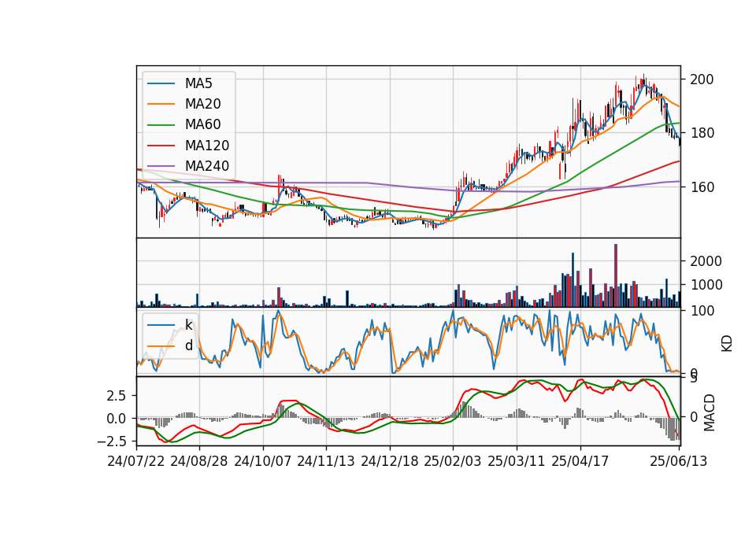Click the 180 price axis label

702,133
